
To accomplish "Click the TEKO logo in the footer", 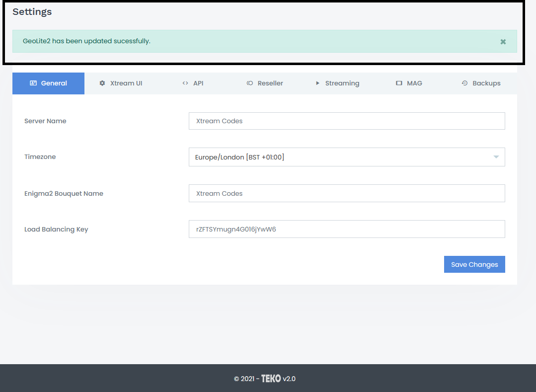I will click(271, 379).
